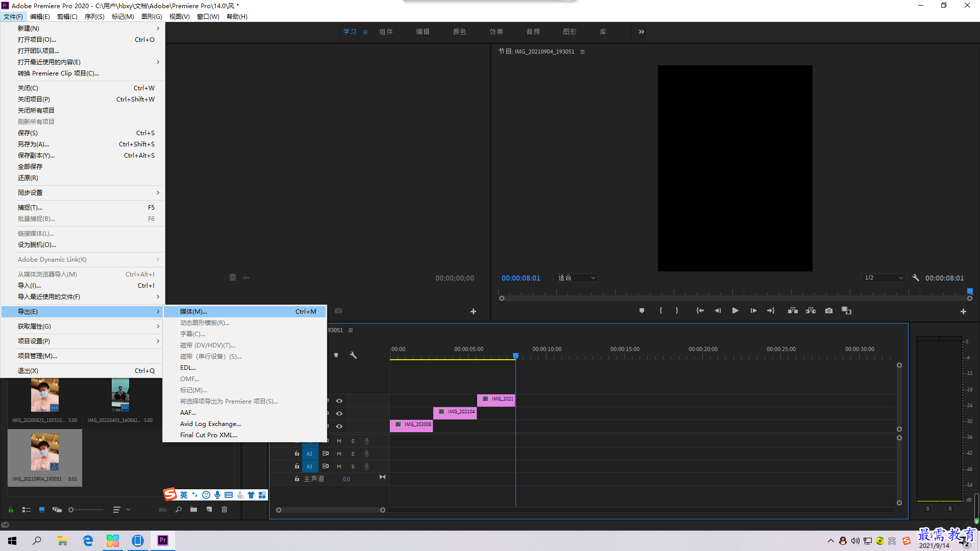Hide the track containing IMG_202008 clip
The image size is (980, 551).
point(339,427)
